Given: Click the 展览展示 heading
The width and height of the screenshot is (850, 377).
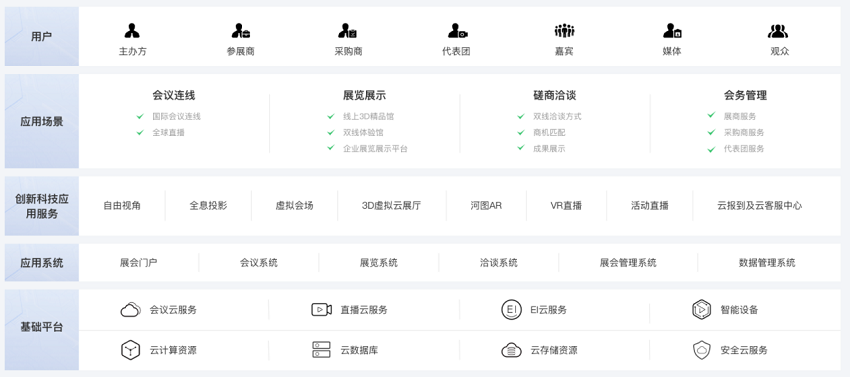Looking at the screenshot, I should click(364, 95).
